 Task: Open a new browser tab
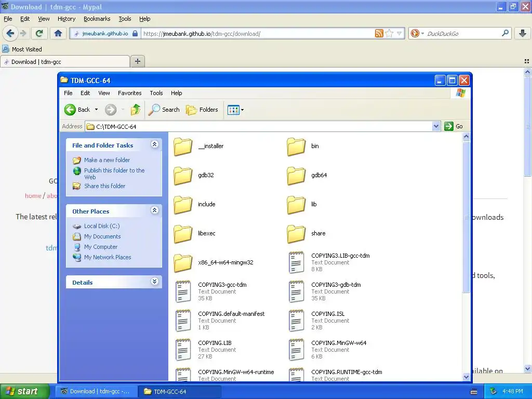point(137,61)
